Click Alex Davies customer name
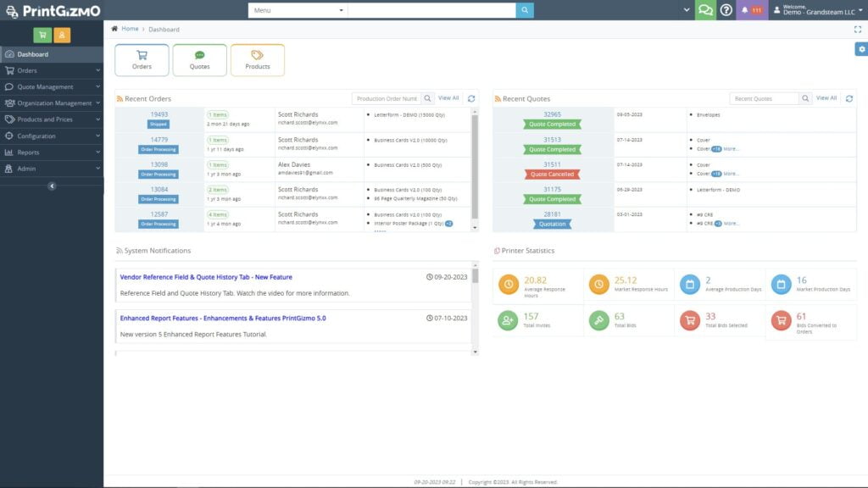This screenshot has height=488, width=868. [294, 164]
